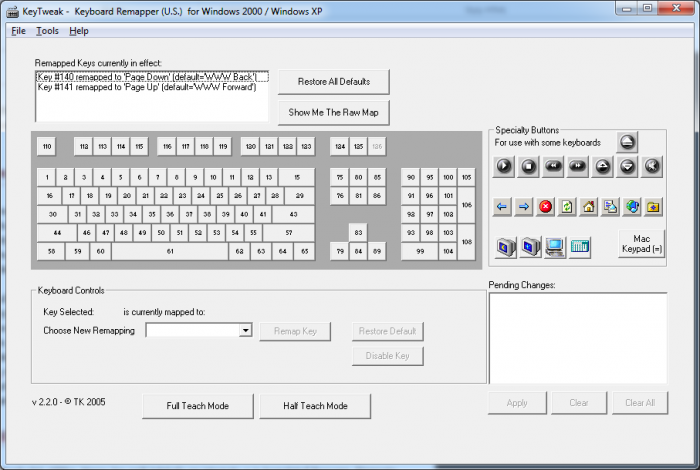Select the red WWW Stop button
Viewport: 700px width, 470px height.
click(546, 207)
